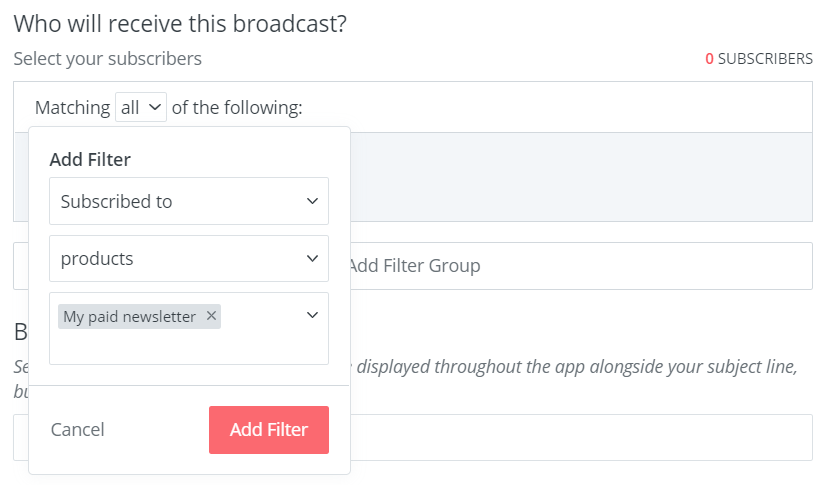Open the 'products' dropdown
The width and height of the screenshot is (830, 485).
(188, 258)
